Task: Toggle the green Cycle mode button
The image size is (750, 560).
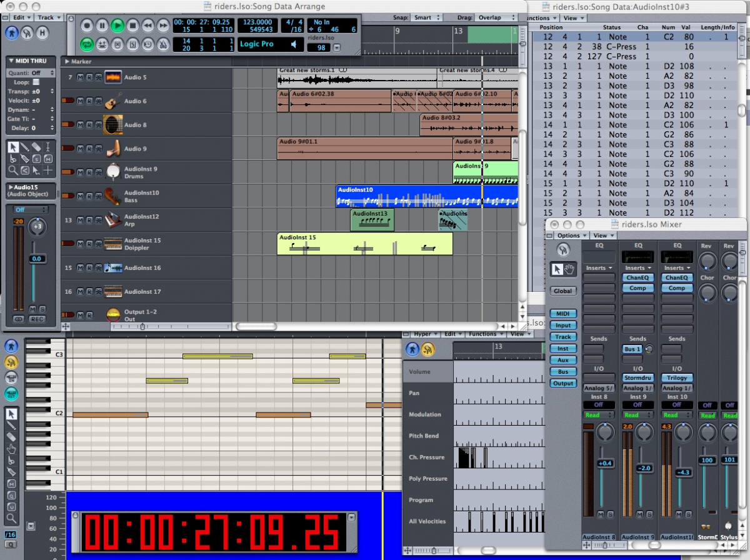Action: click(x=87, y=44)
